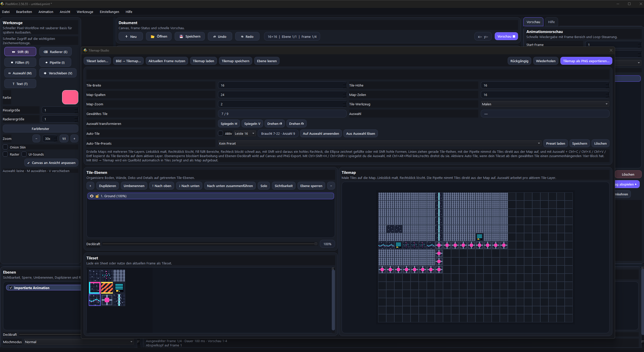Toggle Ground layer eye visibility
Viewport: 644px width, 352px height.
point(92,196)
